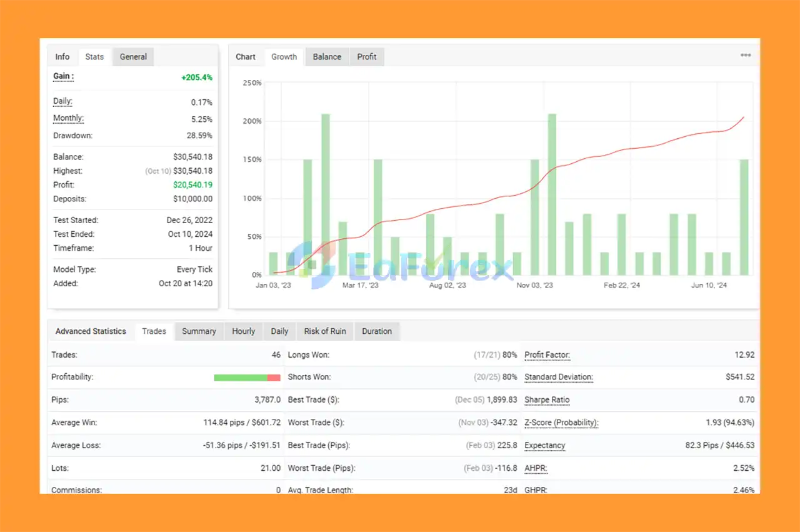Switch chart to Balance view
The height and width of the screenshot is (532, 800).
pyautogui.click(x=327, y=57)
